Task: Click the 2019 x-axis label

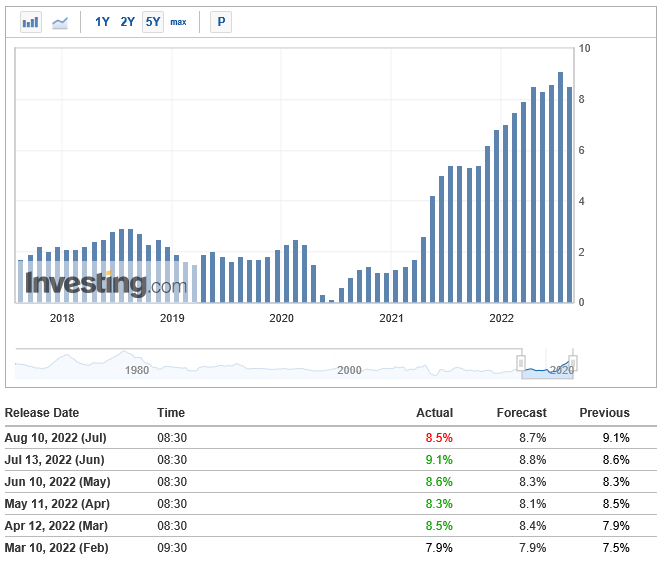Action: pos(172,318)
